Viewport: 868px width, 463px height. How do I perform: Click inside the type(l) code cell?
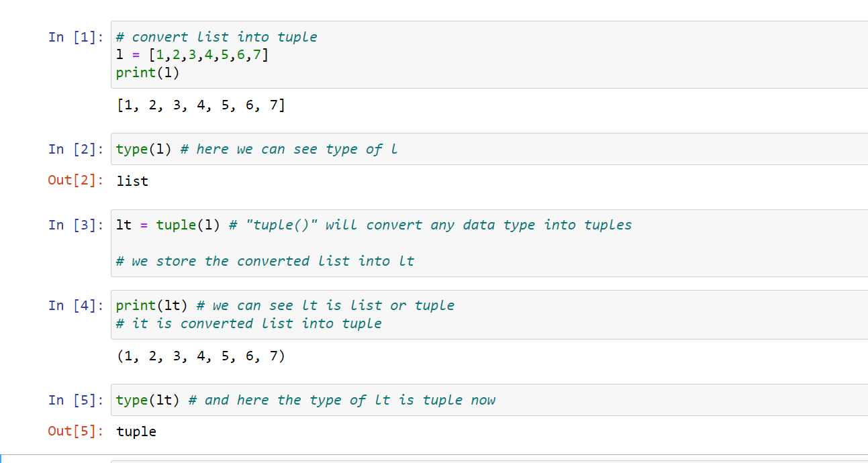coord(489,149)
